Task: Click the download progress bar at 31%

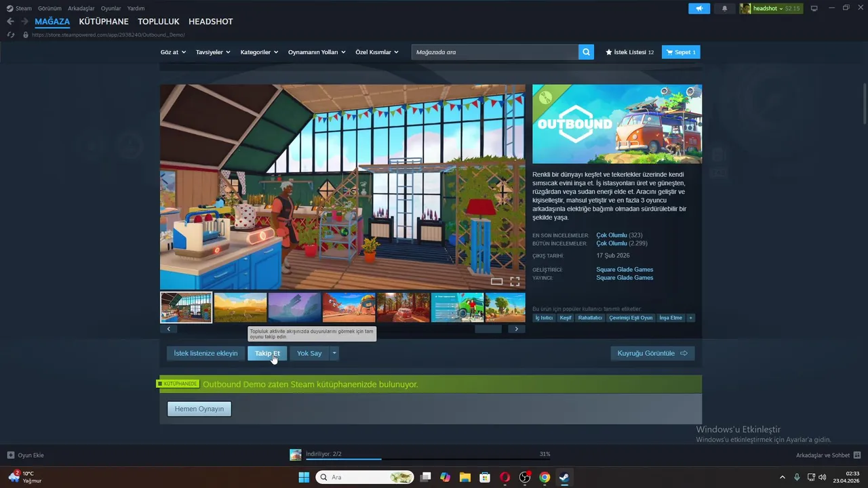Action: pos(428,459)
